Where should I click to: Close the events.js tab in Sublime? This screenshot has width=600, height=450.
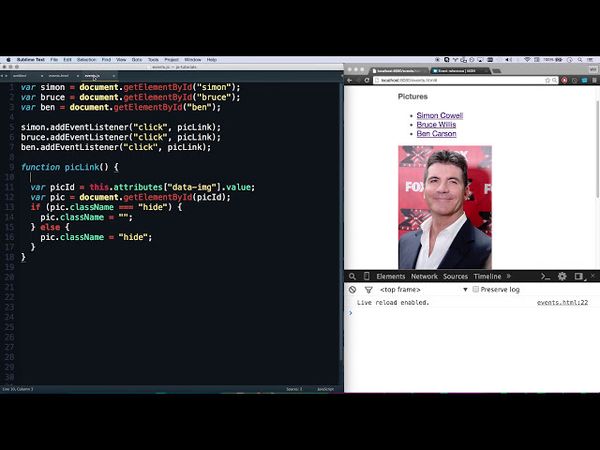point(114,76)
